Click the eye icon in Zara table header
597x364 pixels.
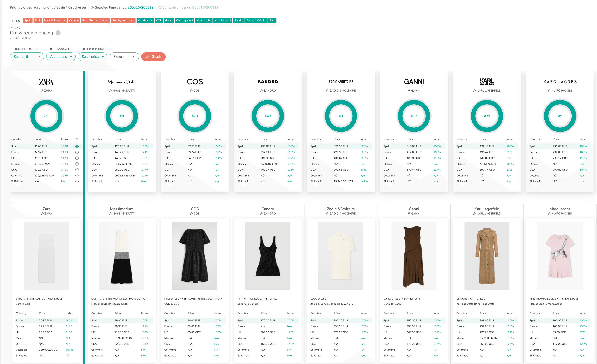77,139
